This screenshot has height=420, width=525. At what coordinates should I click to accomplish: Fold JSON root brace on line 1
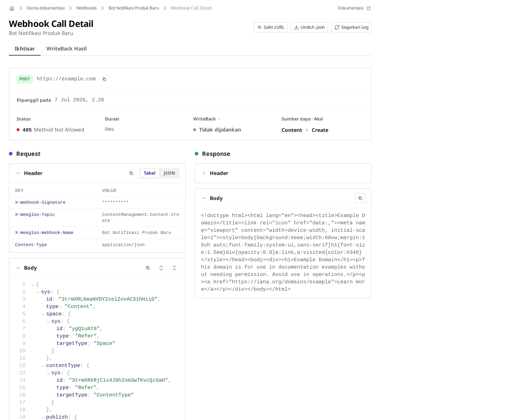[33, 285]
